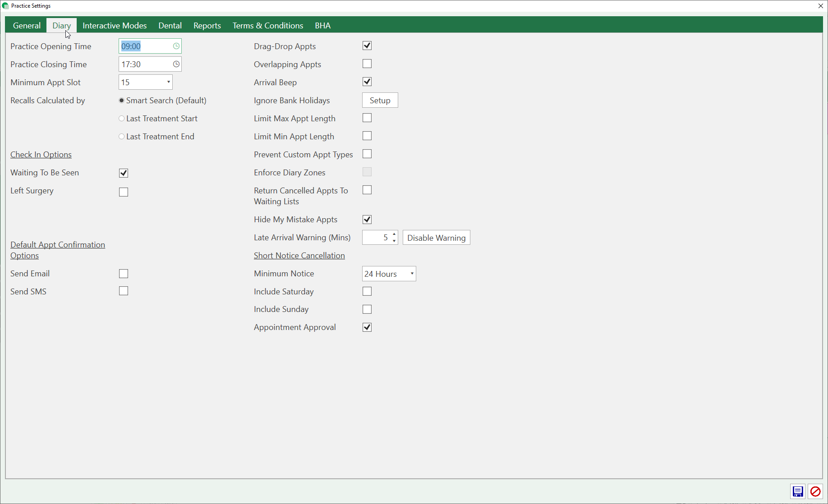Toggle the Left Surgery checkbox
The height and width of the screenshot is (504, 828).
pos(124,192)
